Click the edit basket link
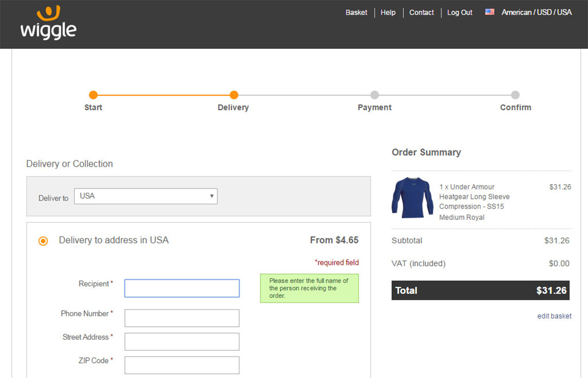This screenshot has width=588, height=378. pyautogui.click(x=554, y=316)
